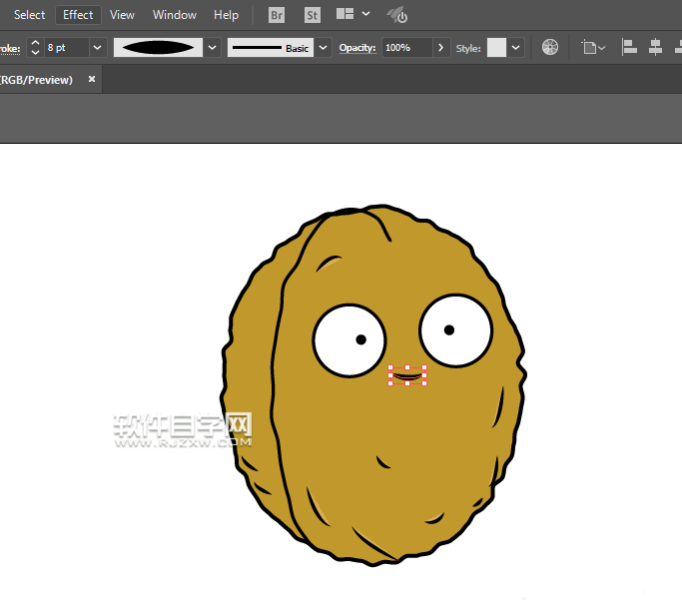Click the stroke weight stepper arrows
Screen dimensions: 682x616
[35, 47]
